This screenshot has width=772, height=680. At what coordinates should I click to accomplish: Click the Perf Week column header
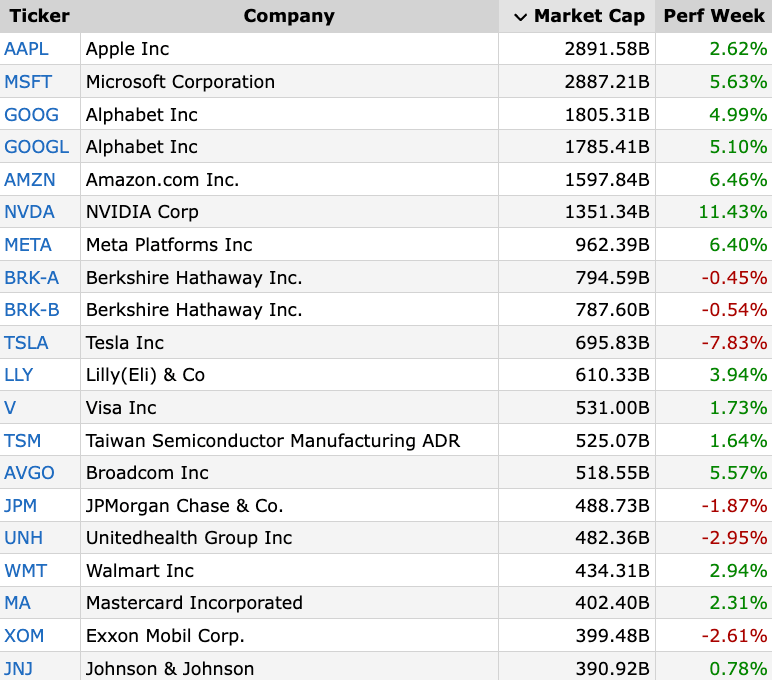(714, 16)
